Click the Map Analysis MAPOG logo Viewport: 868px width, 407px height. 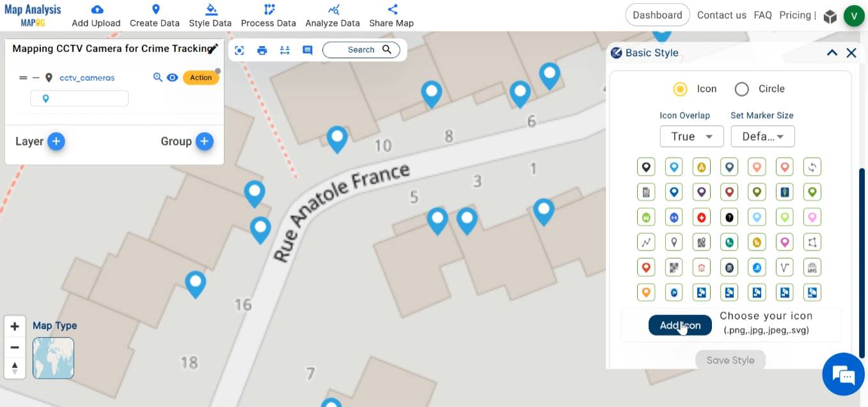coord(33,15)
